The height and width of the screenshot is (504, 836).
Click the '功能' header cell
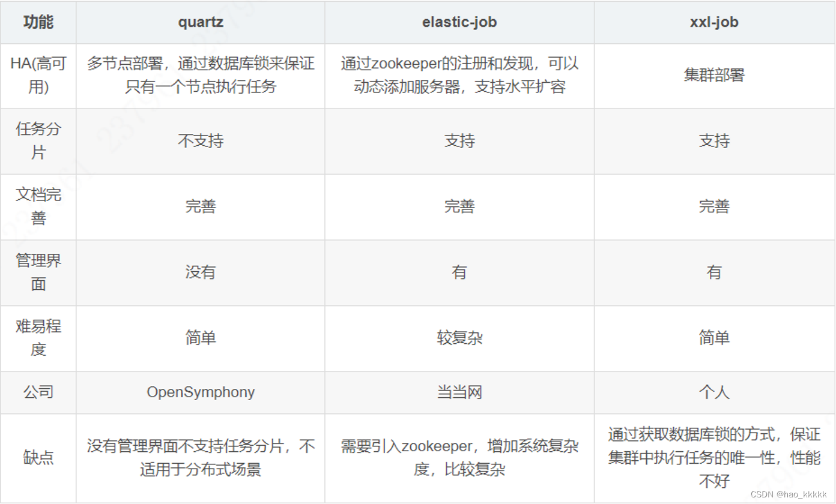click(x=38, y=22)
